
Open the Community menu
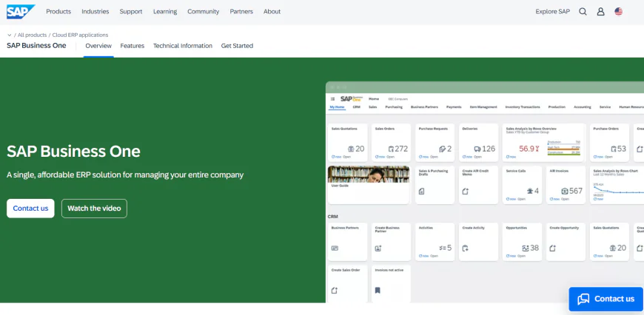pos(204,12)
